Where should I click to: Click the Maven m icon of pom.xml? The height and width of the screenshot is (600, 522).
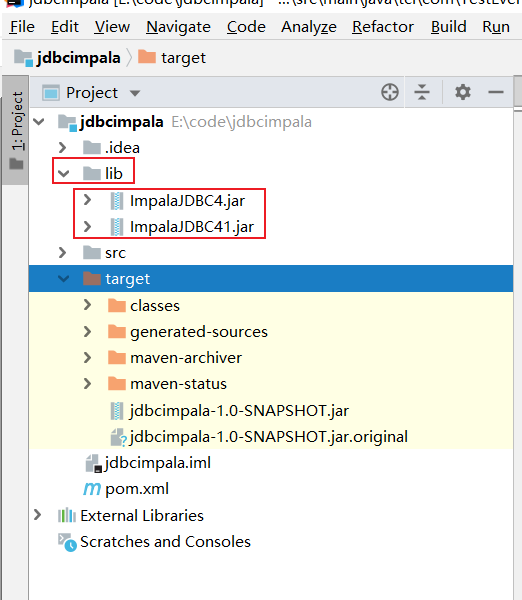[92, 489]
